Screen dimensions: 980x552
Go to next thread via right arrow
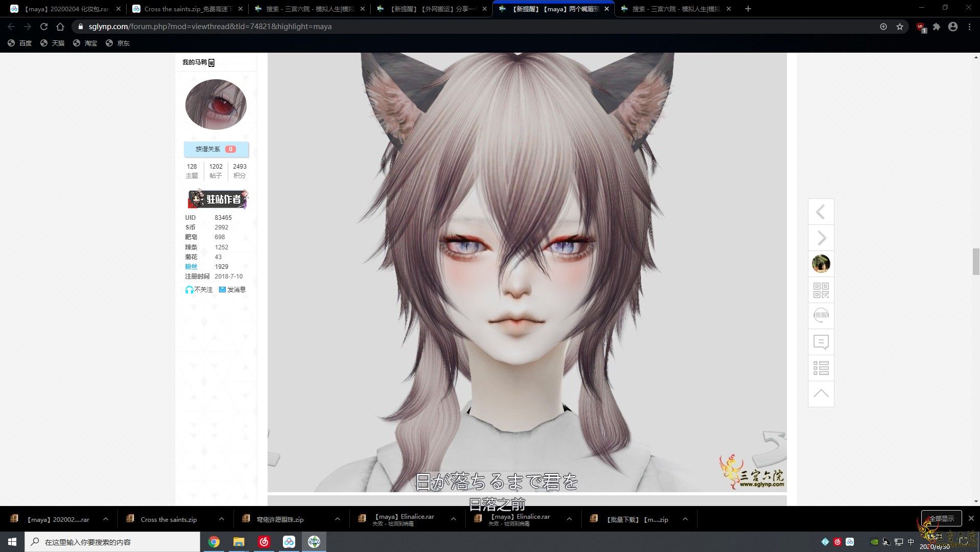(821, 238)
